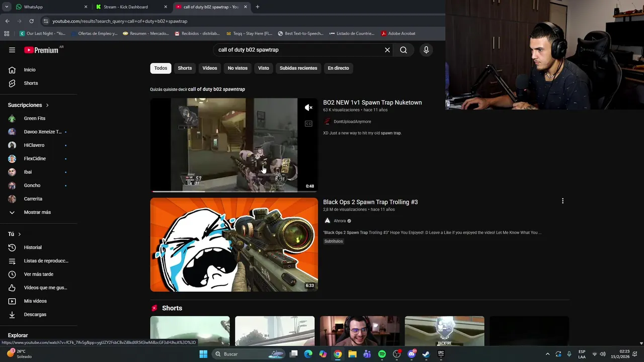This screenshot has width=644, height=362.
Task: Expand the Tú section chevron
Action: click(x=20, y=234)
